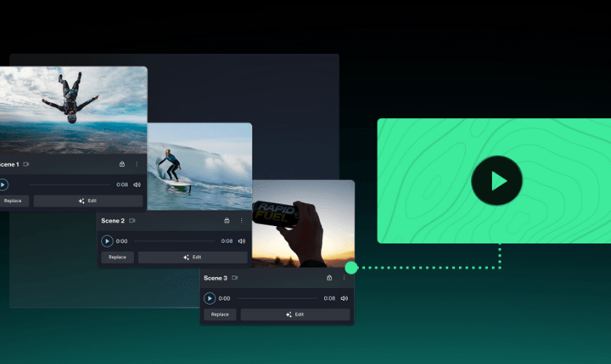Mute the Scene 1 volume speaker icon

tap(137, 185)
